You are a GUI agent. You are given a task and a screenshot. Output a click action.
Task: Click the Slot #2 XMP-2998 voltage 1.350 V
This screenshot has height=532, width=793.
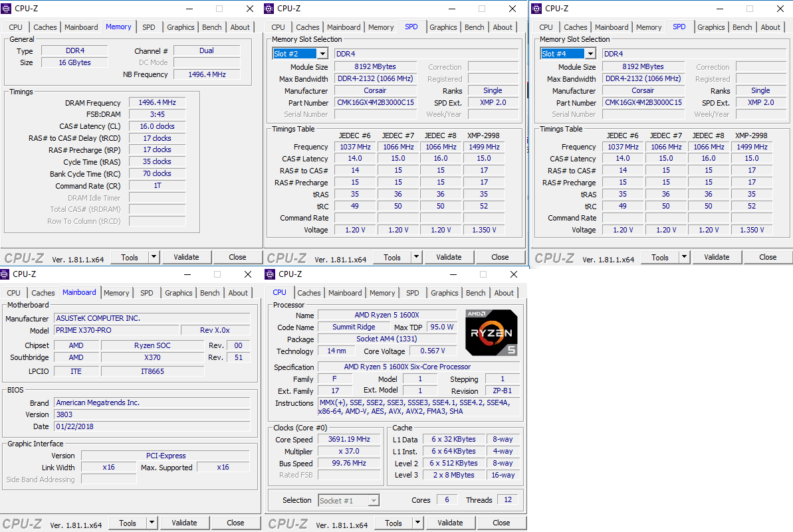click(484, 230)
